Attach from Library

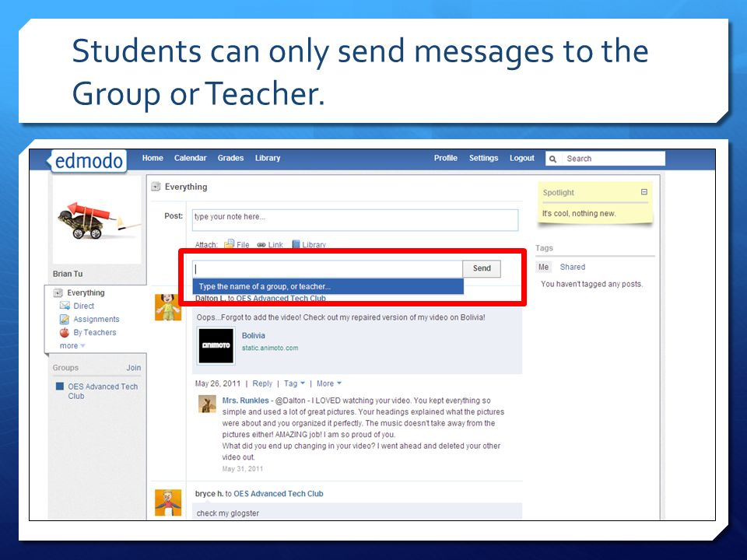pyautogui.click(x=314, y=245)
